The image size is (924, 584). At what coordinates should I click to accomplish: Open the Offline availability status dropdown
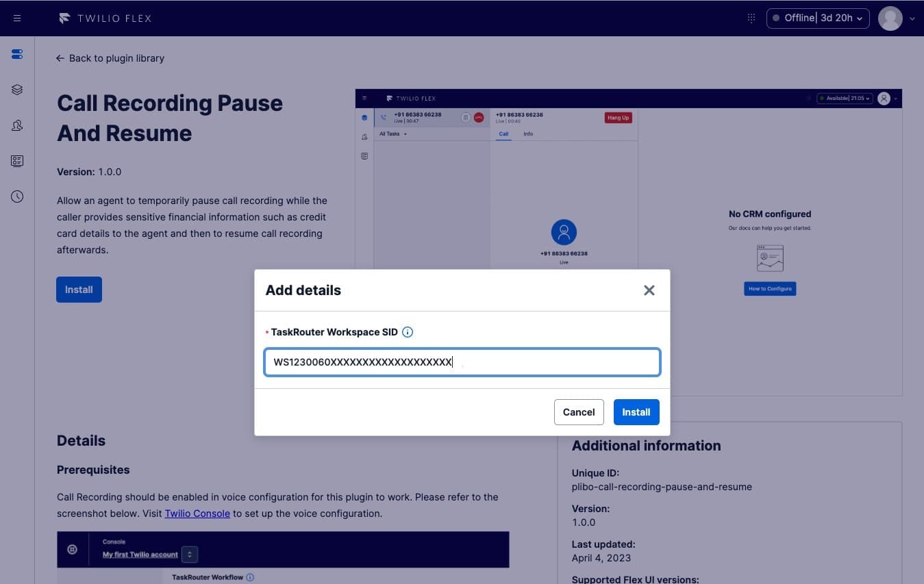pyautogui.click(x=817, y=18)
